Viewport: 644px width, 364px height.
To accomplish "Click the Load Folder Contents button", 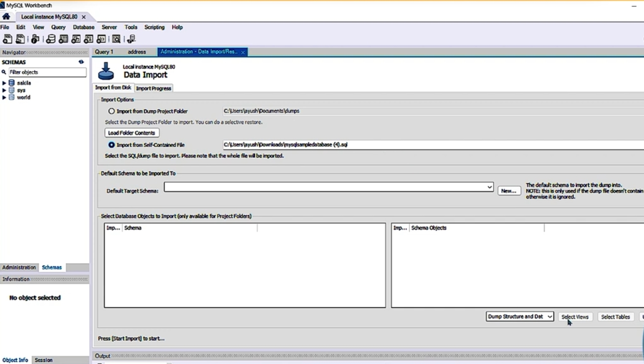I will click(x=132, y=133).
